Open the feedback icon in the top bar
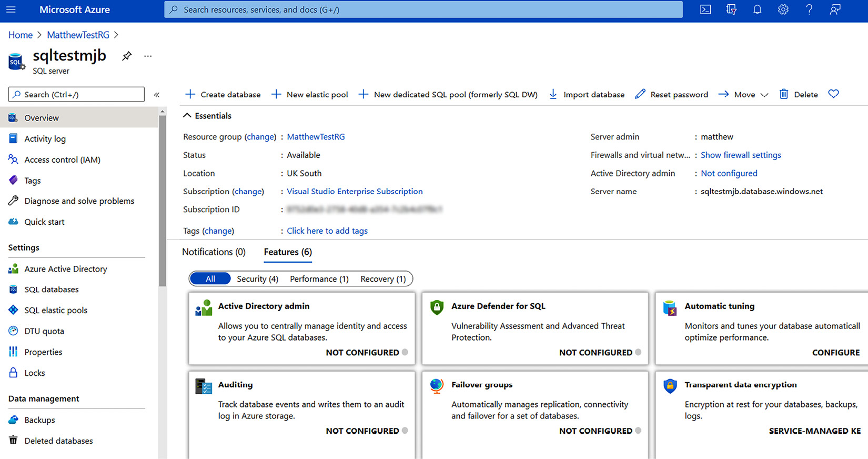This screenshot has height=459, width=868. coord(835,9)
